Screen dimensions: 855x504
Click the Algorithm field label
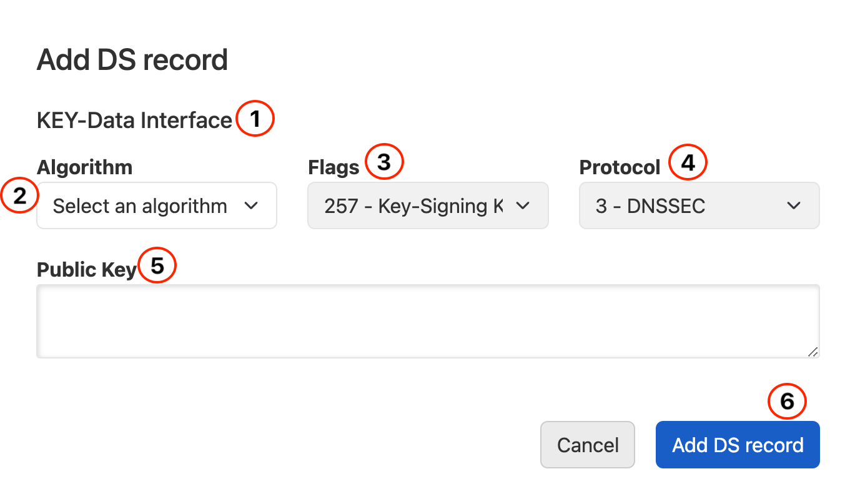coord(84,167)
